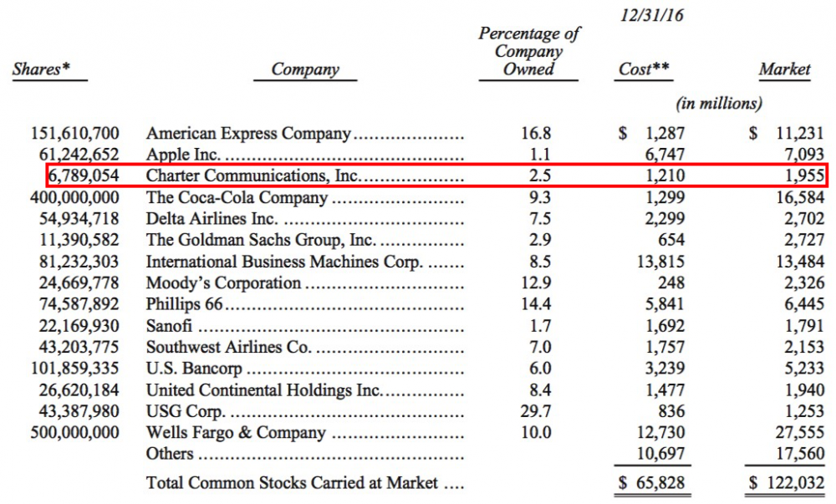Click the Cost column header

click(x=644, y=70)
